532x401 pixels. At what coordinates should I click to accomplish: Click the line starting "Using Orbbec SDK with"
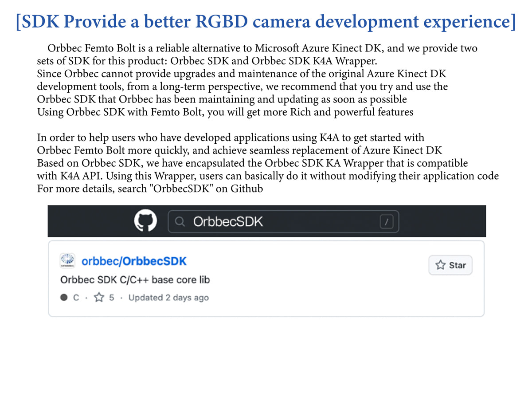click(225, 112)
